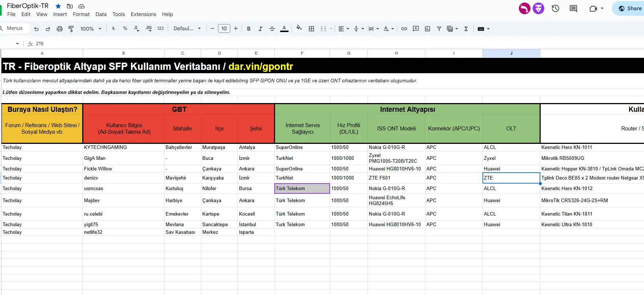Toggle bold formatting
This screenshot has height=295, width=644.
click(249, 29)
